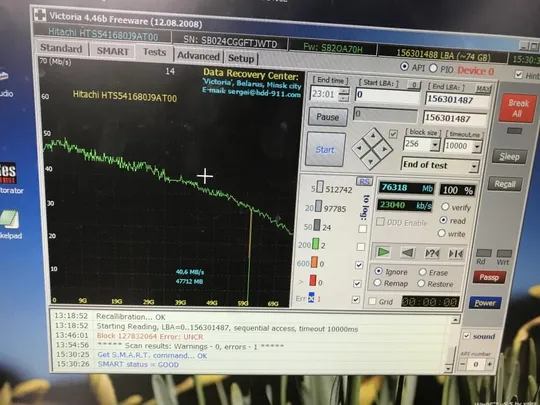540x405 pixels.
Task: Select the Restore error action
Action: click(421, 284)
